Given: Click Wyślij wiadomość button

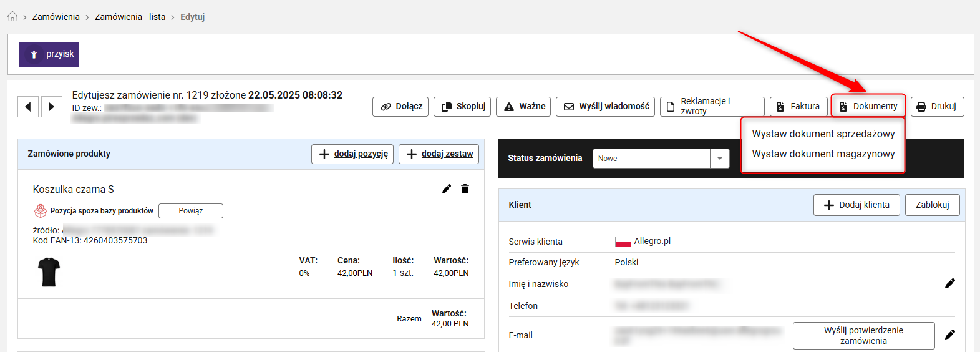Looking at the screenshot, I should coord(605,107).
